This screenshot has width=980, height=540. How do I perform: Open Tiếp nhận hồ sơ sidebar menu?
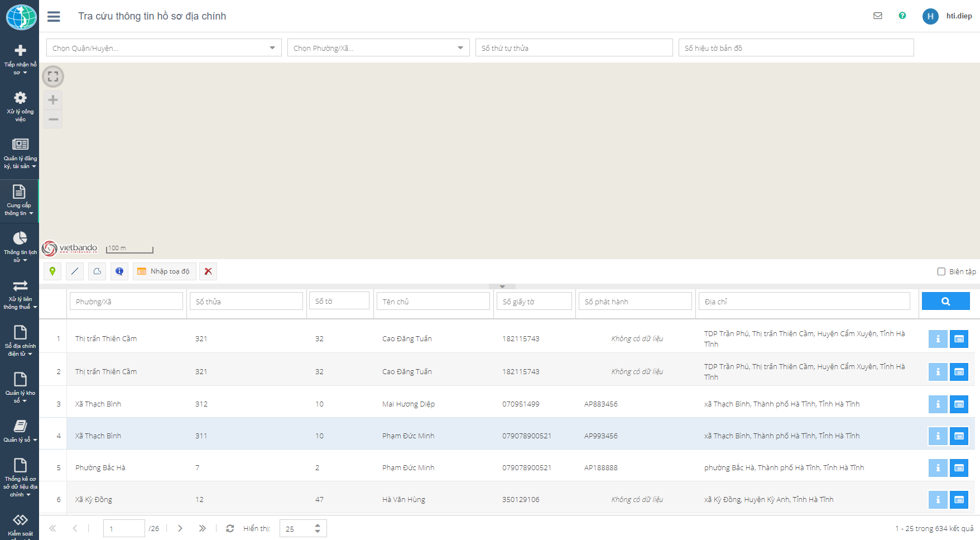coord(20,59)
